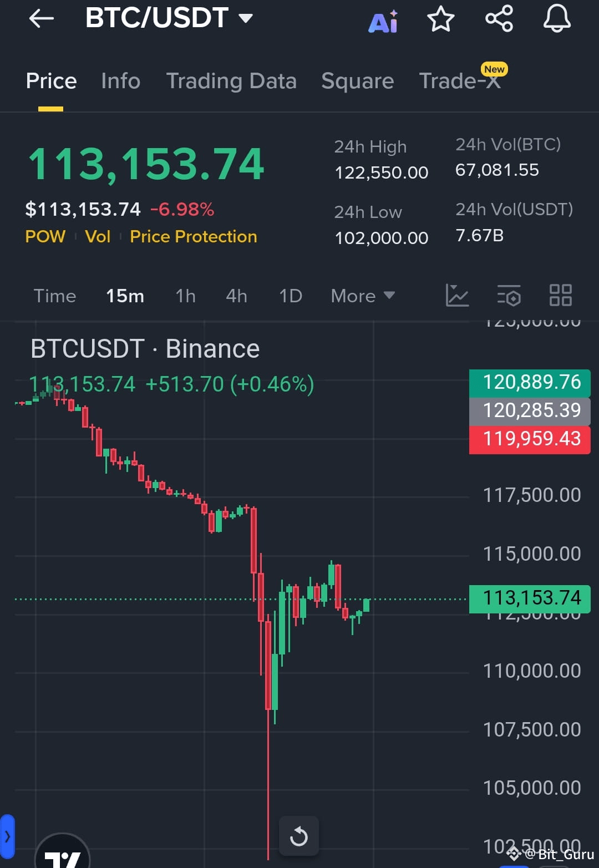Add BTC/USDT to favorites via star

click(440, 19)
